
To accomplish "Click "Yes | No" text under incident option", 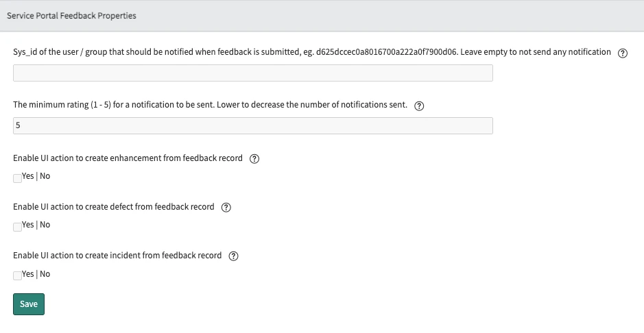I will tap(36, 274).
